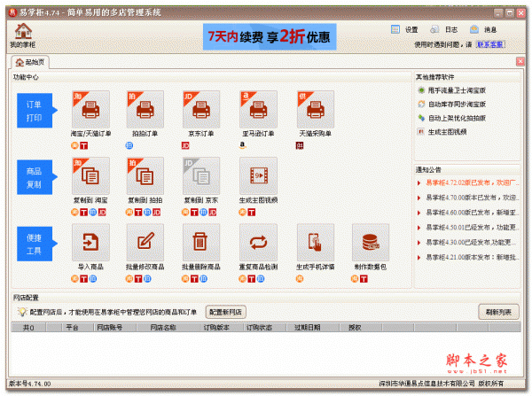Open the 日志 log icon

coord(434,29)
